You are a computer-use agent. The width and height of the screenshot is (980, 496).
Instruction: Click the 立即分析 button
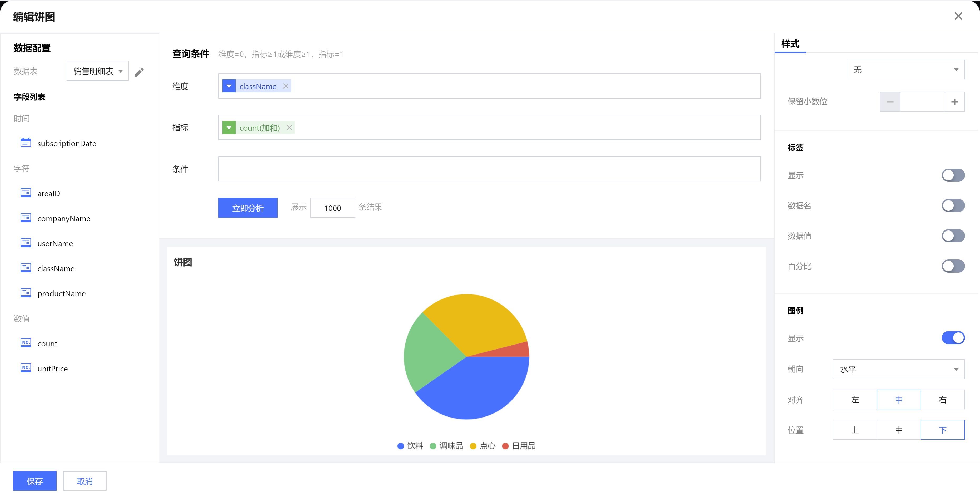[248, 208]
